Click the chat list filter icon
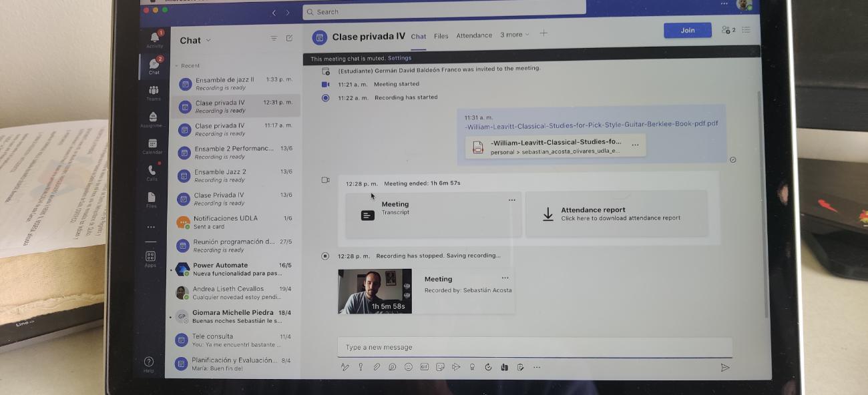 (274, 39)
